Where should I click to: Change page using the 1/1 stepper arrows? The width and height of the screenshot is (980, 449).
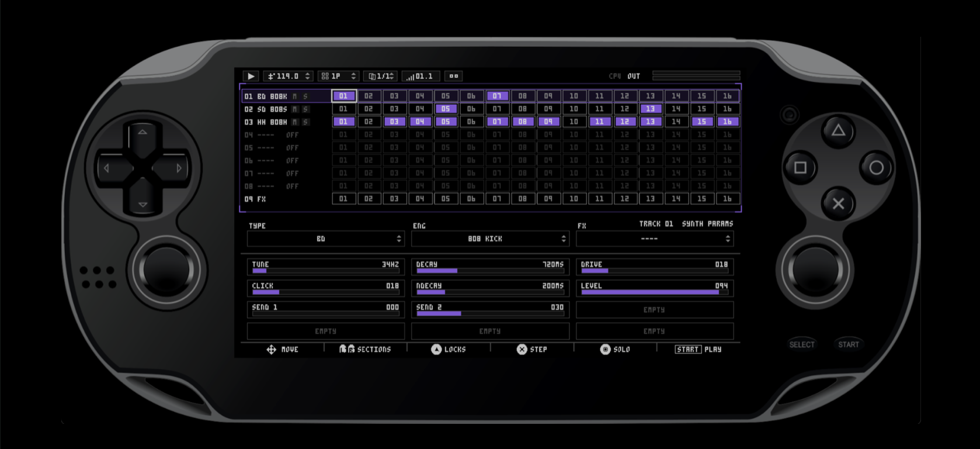(391, 76)
